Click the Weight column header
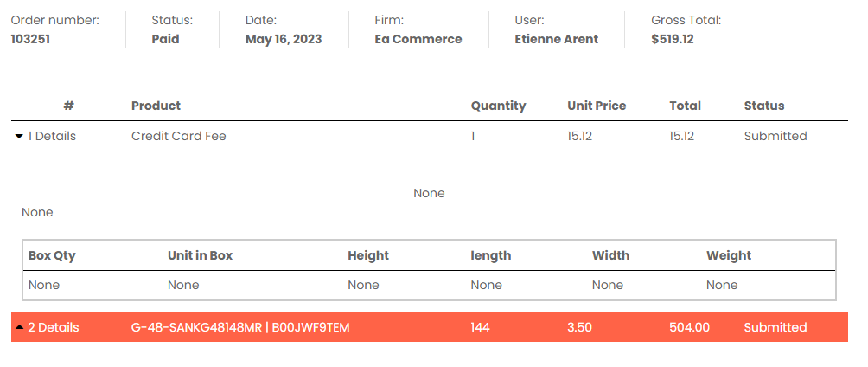868x367 pixels. coord(729,255)
